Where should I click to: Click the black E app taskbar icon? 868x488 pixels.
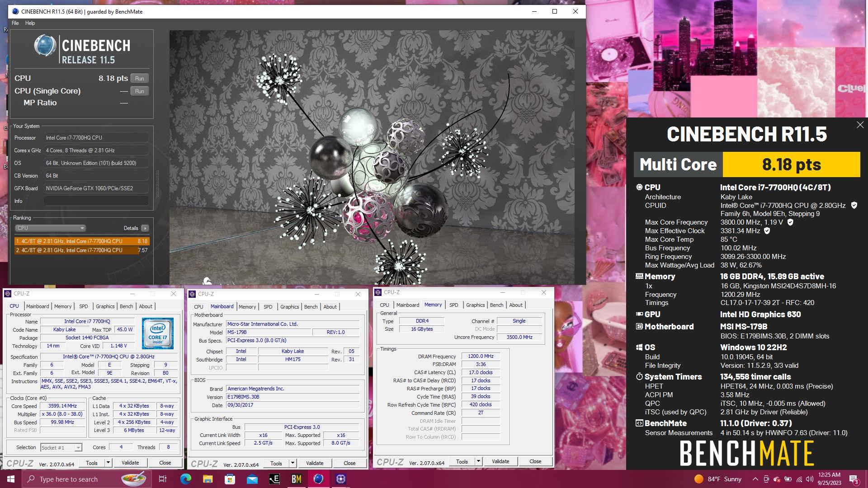[x=274, y=479]
